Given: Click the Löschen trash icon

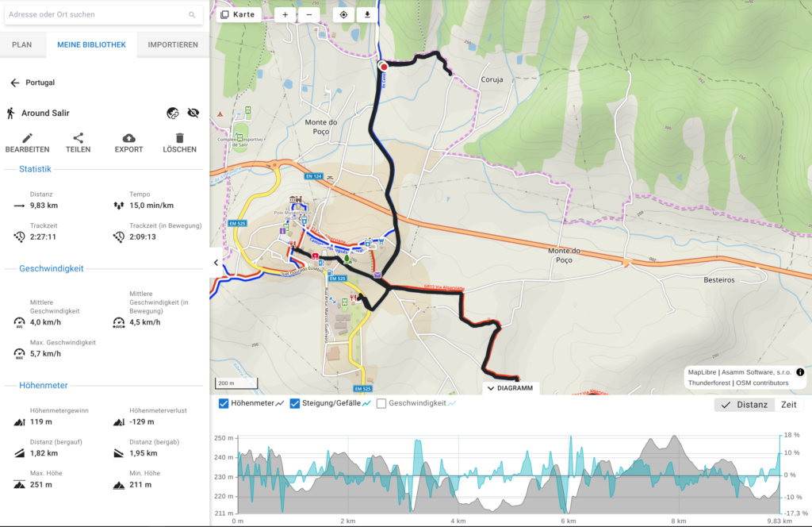Looking at the screenshot, I should [x=179, y=138].
